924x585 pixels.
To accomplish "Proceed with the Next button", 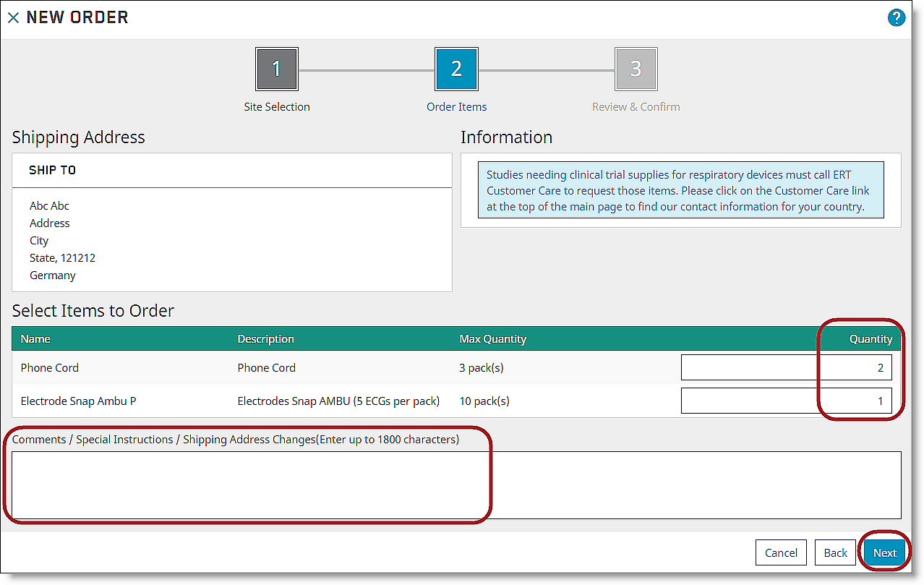I will (884, 552).
